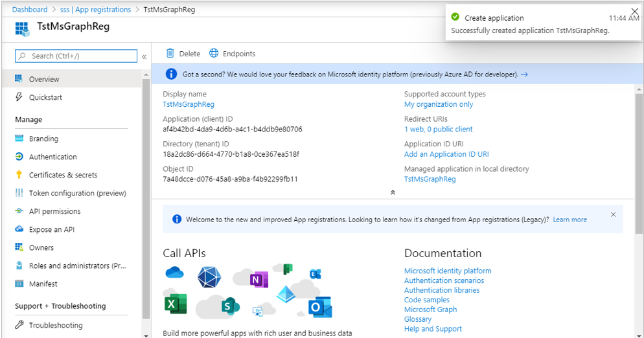The width and height of the screenshot is (644, 338).
Task: Open Endpoints globe icon
Action: click(x=214, y=53)
